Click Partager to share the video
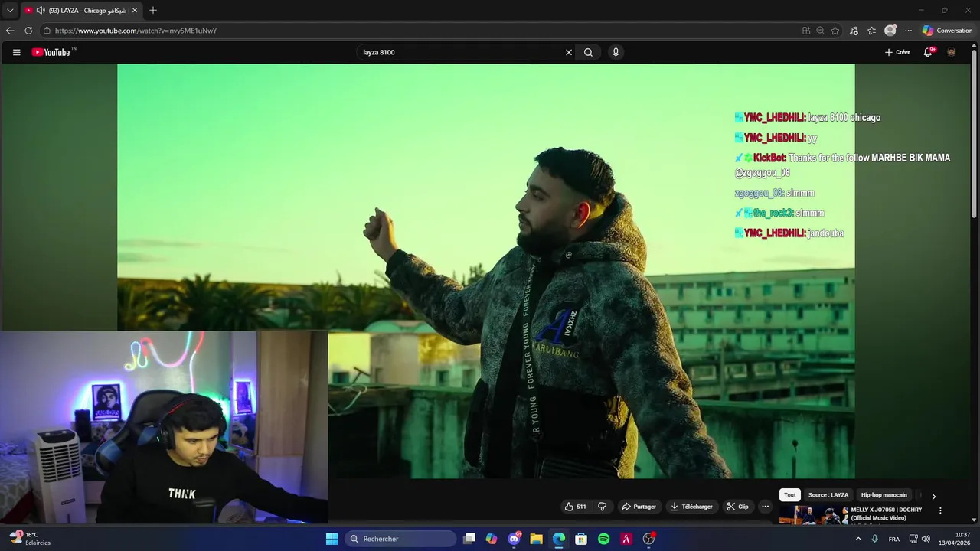 click(639, 507)
